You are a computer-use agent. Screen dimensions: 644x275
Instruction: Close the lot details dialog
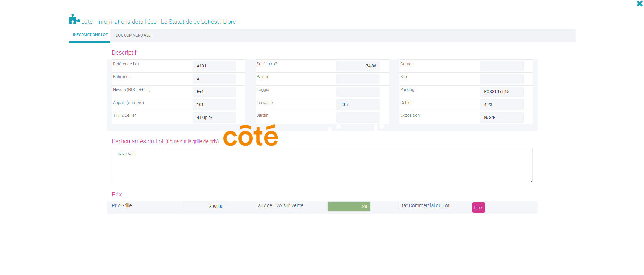pos(639,4)
